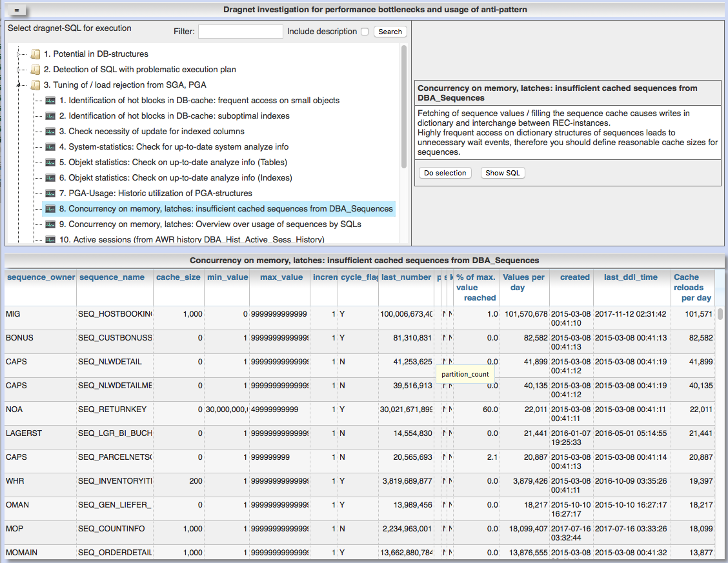Click the folder icon beside "Potential in DB-structures"
Viewport: 728px width, 563px height.
[35, 54]
